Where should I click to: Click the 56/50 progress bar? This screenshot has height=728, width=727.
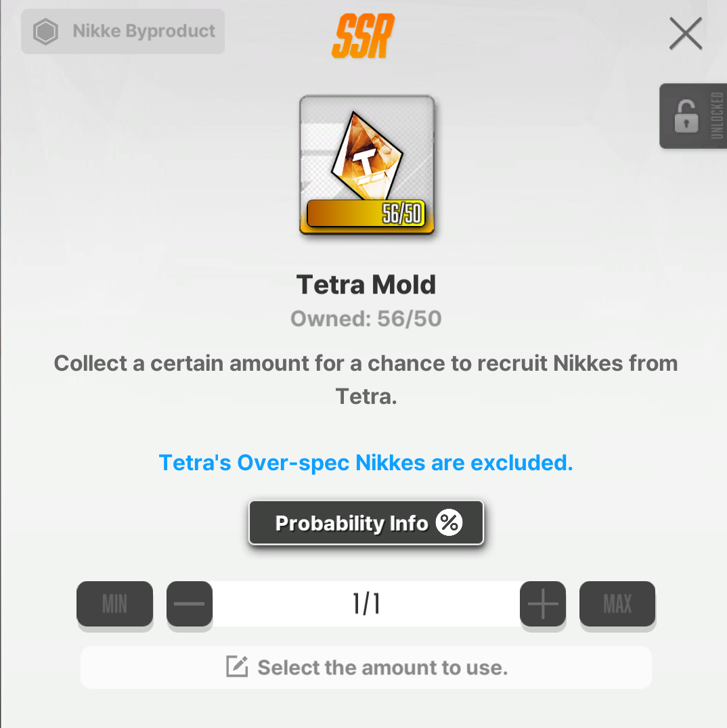(366, 214)
